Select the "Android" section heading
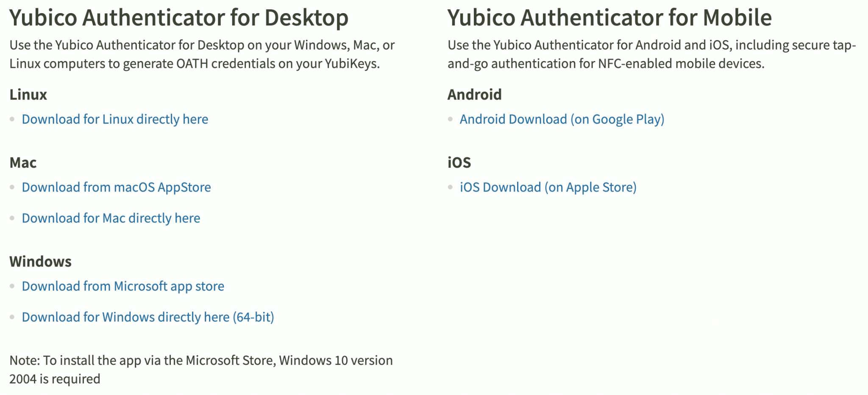The image size is (868, 395). (x=474, y=95)
